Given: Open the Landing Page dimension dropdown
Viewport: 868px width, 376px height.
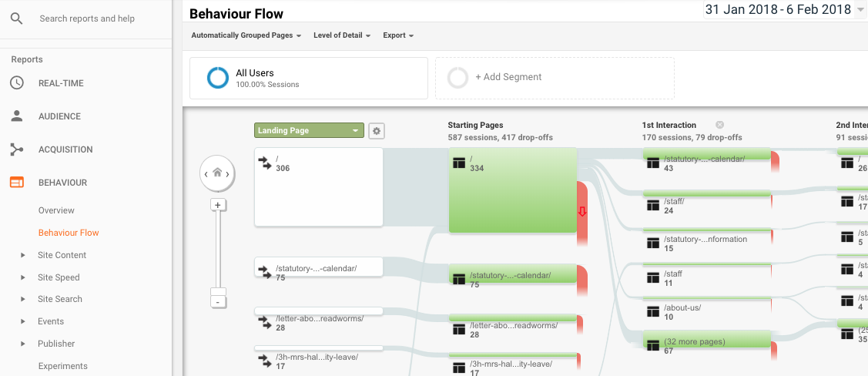Looking at the screenshot, I should tap(309, 131).
